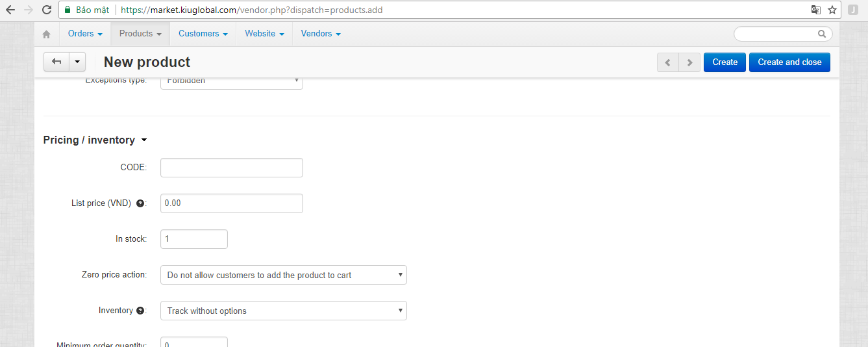
Task: Click the Inventory help question icon
Action: coord(140,311)
